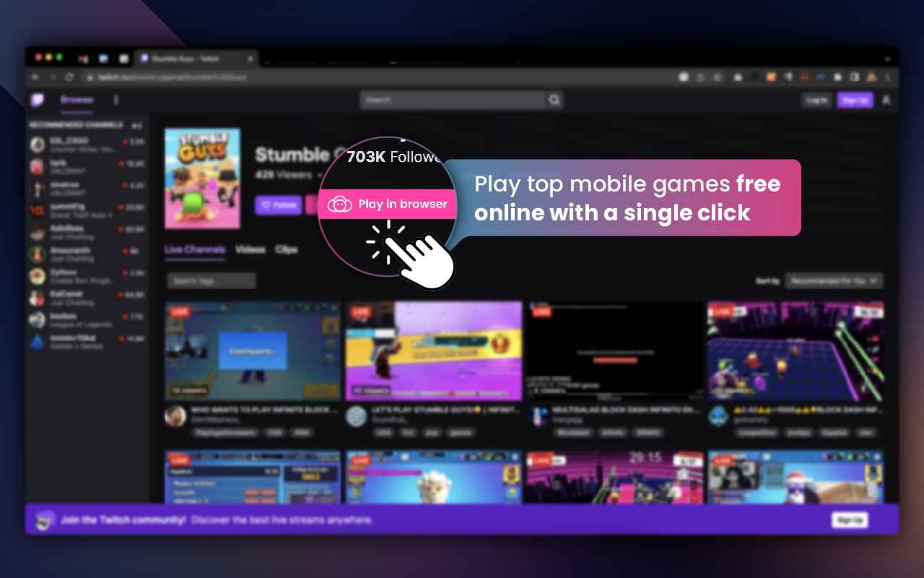Screen dimensions: 924x578
Task: Click Sign Up in Join Twitch community banner
Action: 850,519
